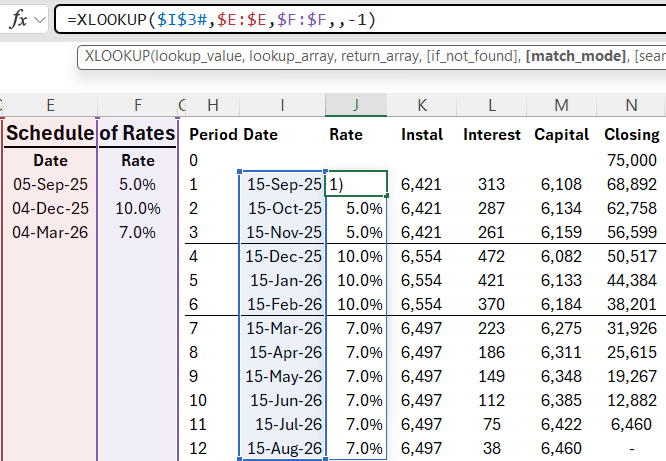Screen dimensions: 666x461
Task: Select interest value 472
Action: 491,257
